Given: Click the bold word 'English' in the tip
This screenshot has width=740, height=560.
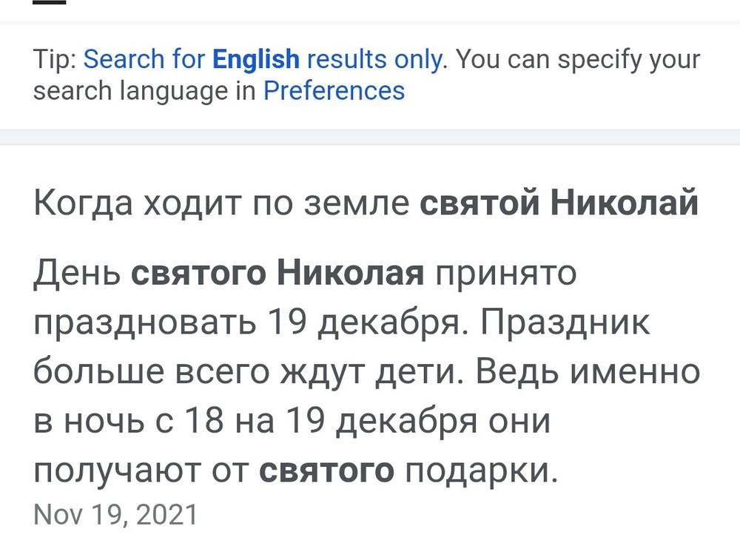Looking at the screenshot, I should coord(255,58).
